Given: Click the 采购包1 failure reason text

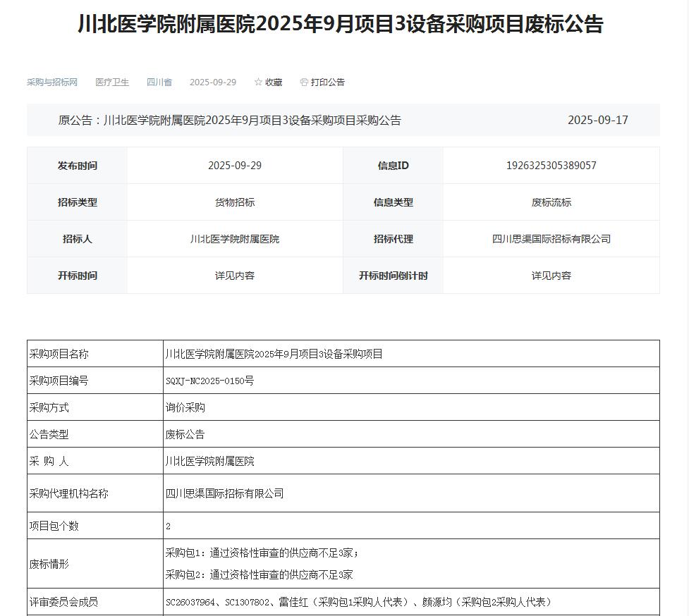Looking at the screenshot, I should pos(262,553).
